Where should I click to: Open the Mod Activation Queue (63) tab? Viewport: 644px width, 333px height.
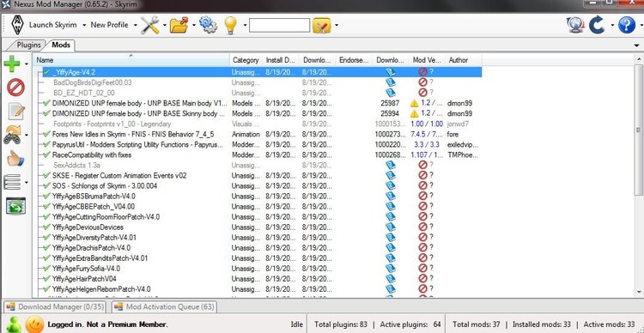click(x=163, y=306)
